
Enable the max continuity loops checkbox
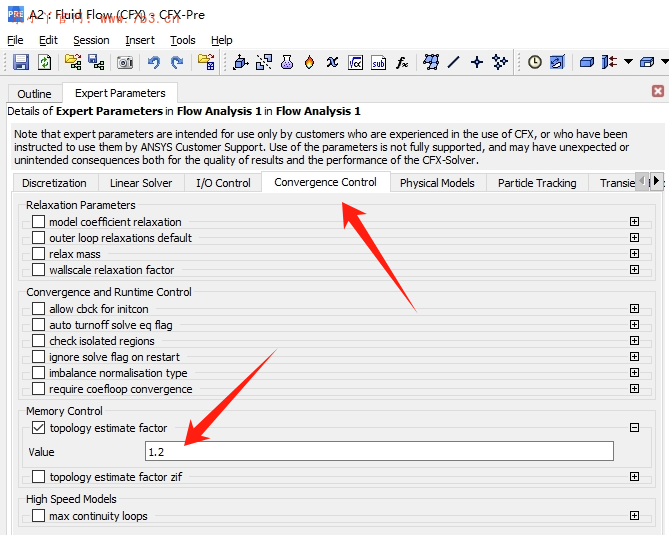click(x=39, y=516)
